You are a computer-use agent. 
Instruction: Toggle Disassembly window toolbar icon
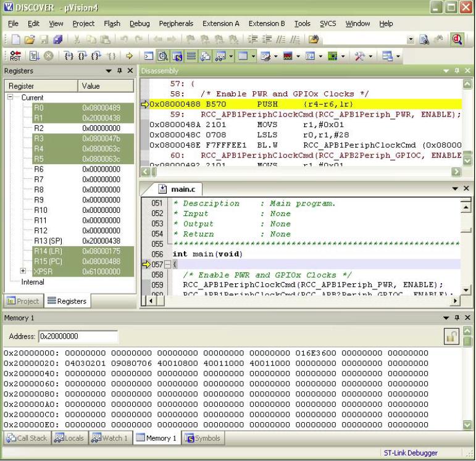163,56
